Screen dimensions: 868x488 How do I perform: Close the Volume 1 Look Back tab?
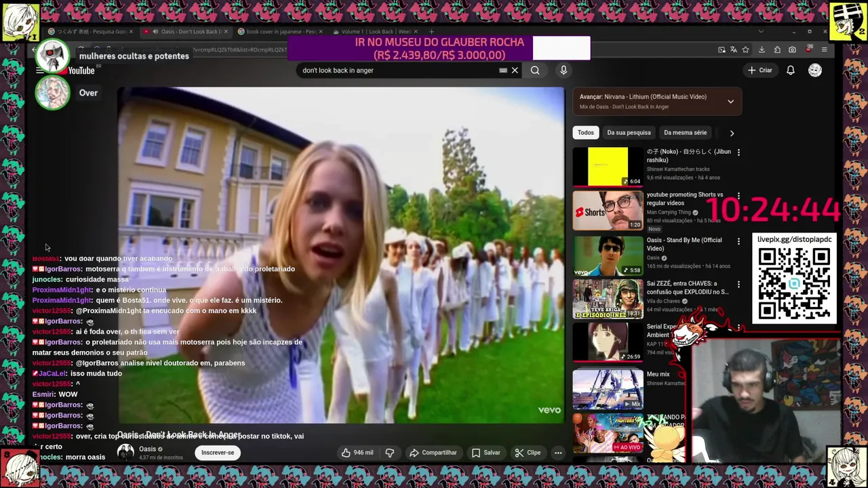point(416,32)
